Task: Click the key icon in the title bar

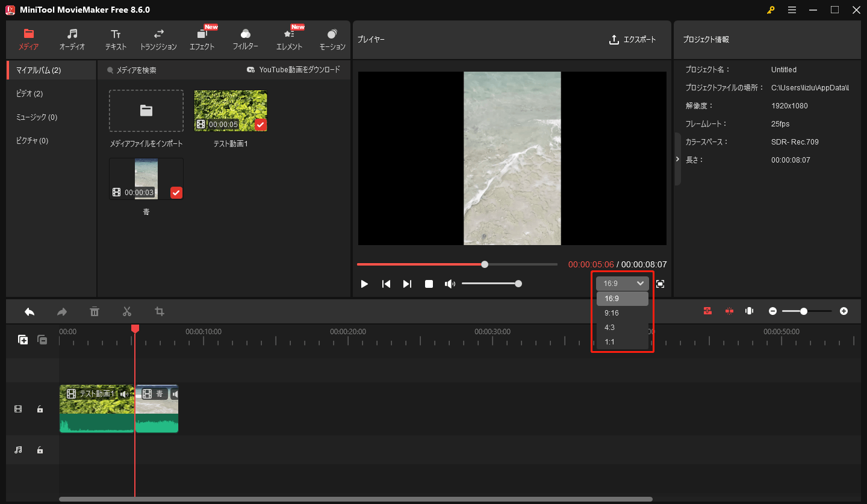Action: click(771, 10)
